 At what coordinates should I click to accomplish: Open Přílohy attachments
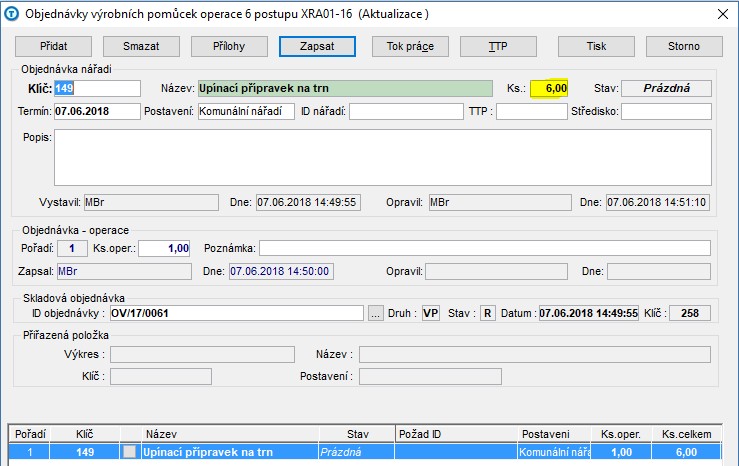tap(229, 46)
